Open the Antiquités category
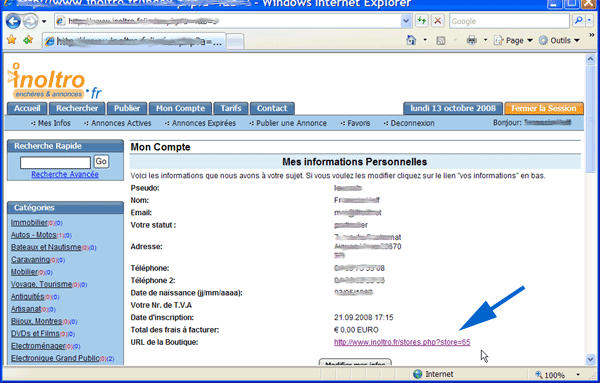Viewport: 600px width, 383px height. tap(28, 297)
